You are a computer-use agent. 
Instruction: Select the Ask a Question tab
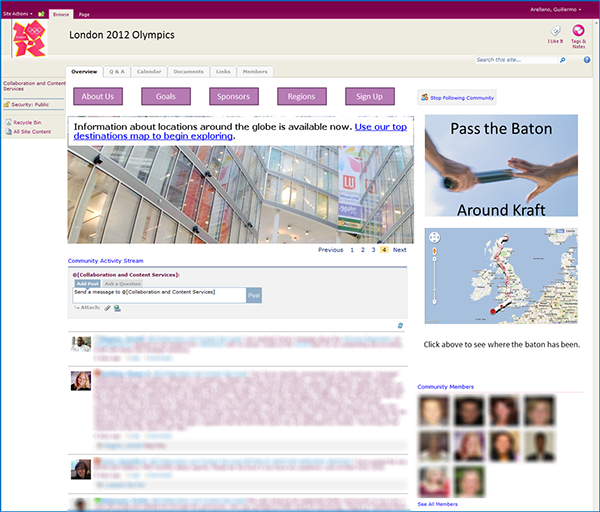(122, 284)
